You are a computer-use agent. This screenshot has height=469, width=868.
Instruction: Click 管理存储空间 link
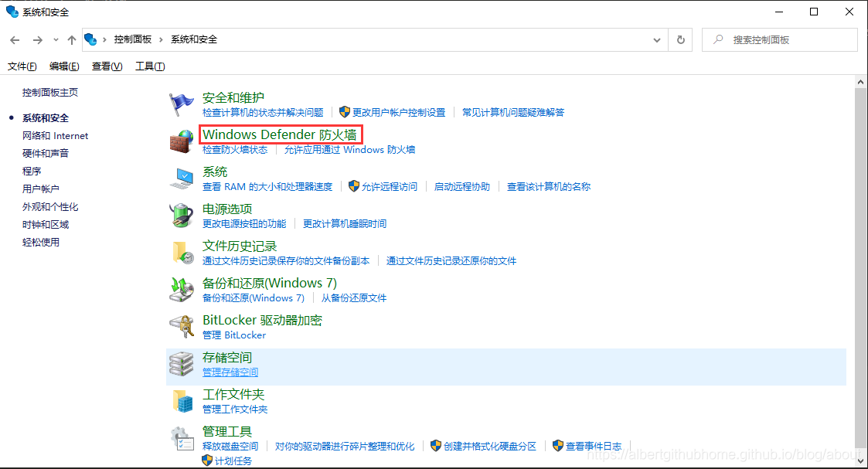point(230,372)
